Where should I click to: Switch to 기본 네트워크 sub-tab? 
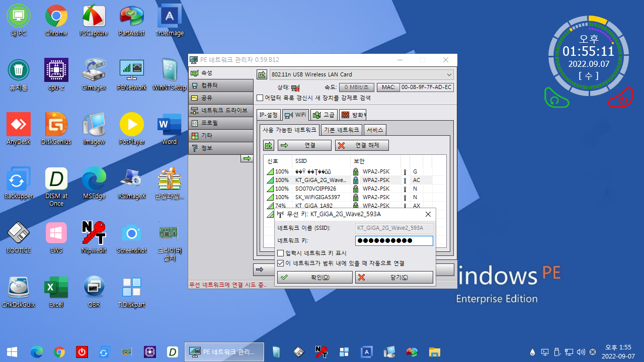pyautogui.click(x=342, y=130)
